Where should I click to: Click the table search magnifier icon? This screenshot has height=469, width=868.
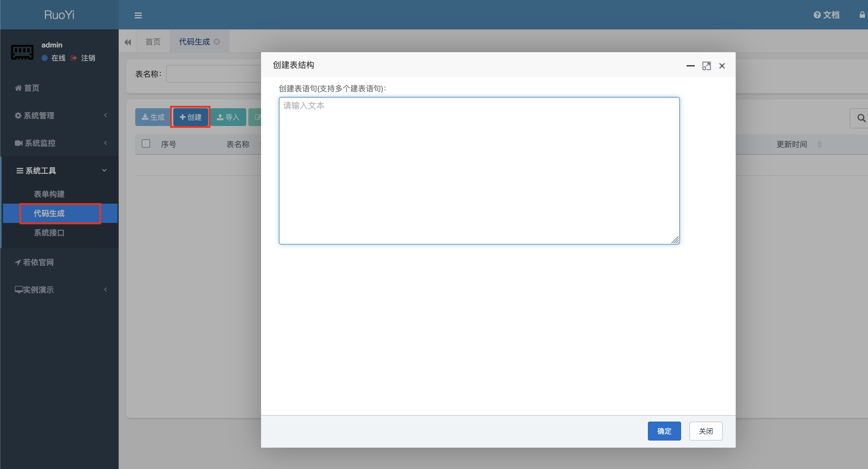tap(861, 118)
